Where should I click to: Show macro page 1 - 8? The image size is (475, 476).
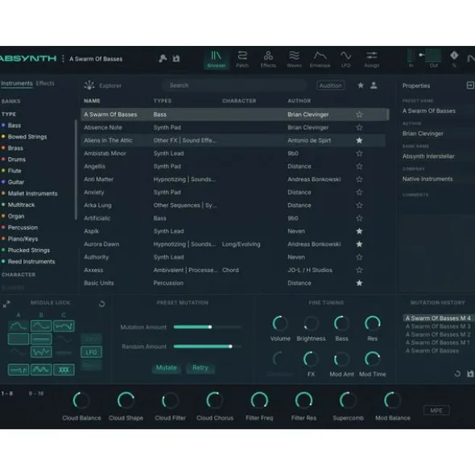pos(7,393)
